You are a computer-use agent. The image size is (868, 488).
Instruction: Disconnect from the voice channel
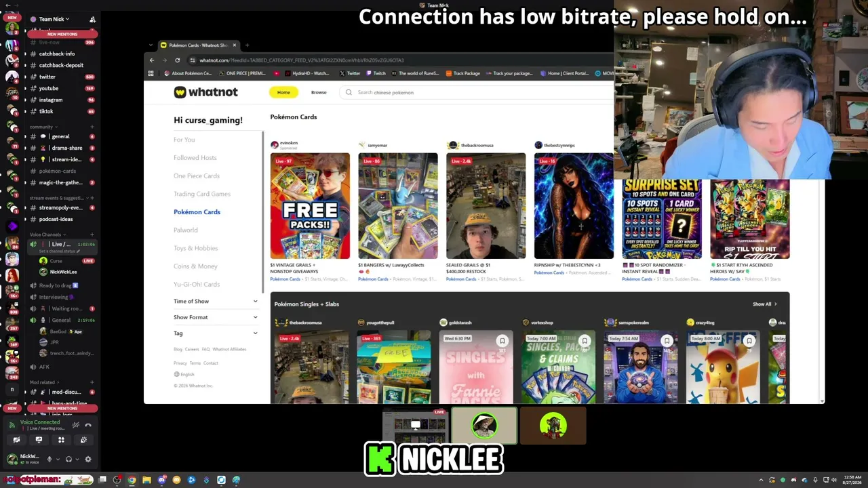(x=88, y=426)
